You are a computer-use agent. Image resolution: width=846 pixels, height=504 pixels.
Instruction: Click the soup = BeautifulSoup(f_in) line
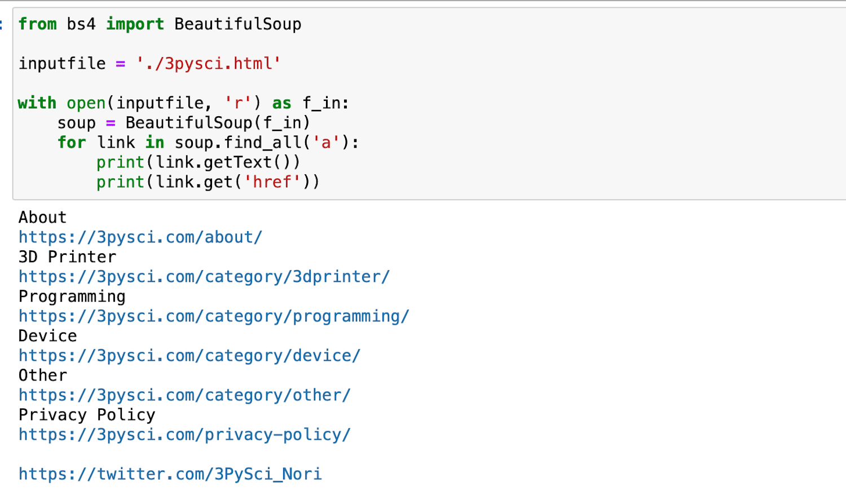coord(183,123)
